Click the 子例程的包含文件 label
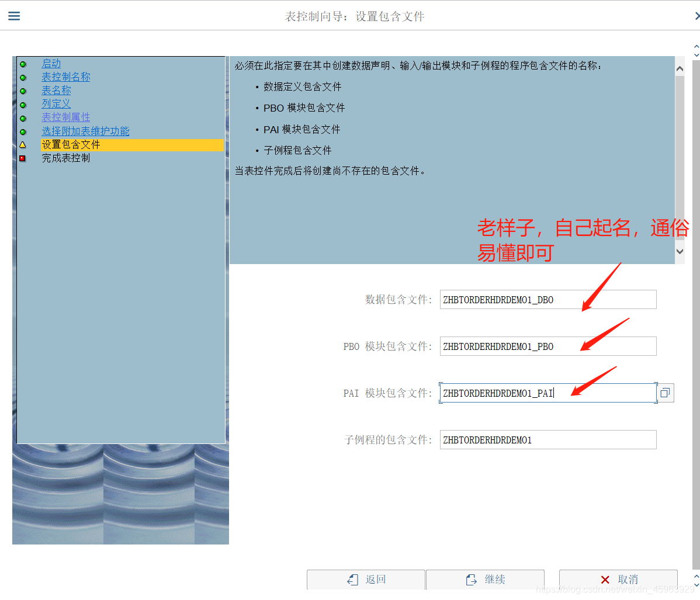Viewport: 700px width, 600px height. tap(388, 440)
